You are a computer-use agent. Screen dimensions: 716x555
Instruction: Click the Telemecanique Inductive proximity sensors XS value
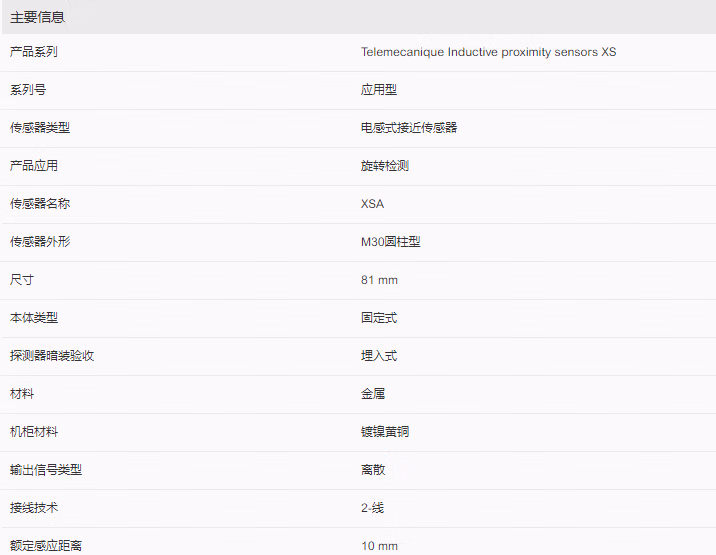click(488, 52)
